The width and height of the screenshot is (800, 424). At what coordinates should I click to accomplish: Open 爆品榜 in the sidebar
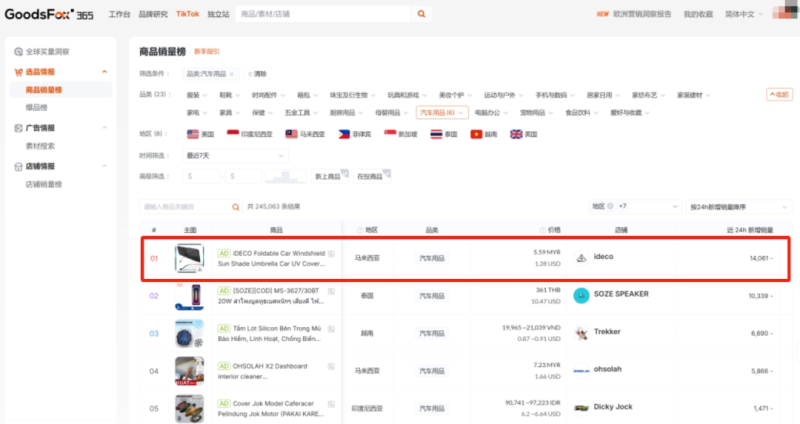coord(36,107)
